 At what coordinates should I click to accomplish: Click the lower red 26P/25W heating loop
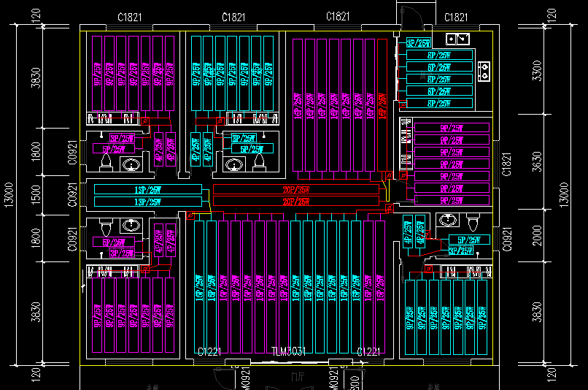click(x=295, y=201)
